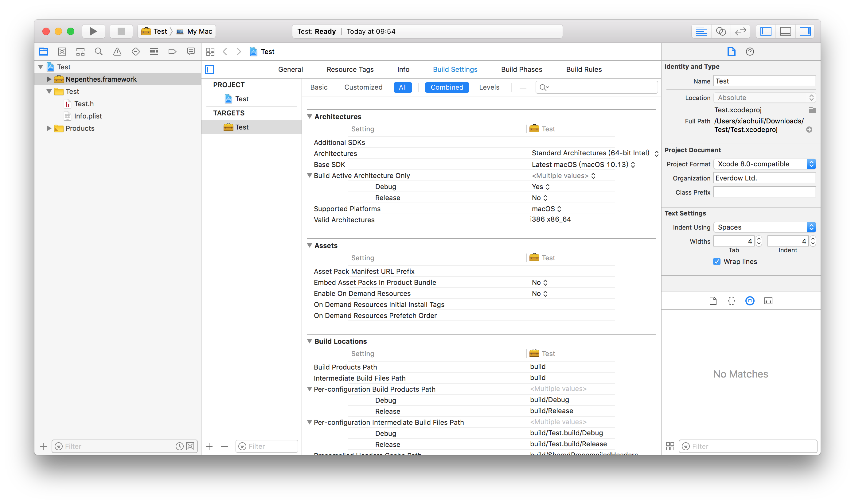The width and height of the screenshot is (855, 504).
Task: Open the General tab
Action: coord(291,69)
